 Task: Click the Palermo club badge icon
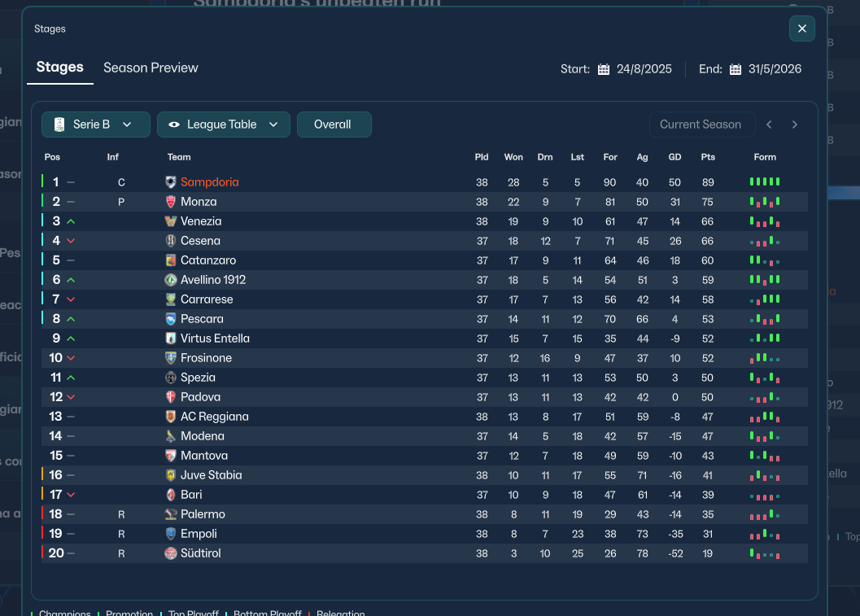171,514
